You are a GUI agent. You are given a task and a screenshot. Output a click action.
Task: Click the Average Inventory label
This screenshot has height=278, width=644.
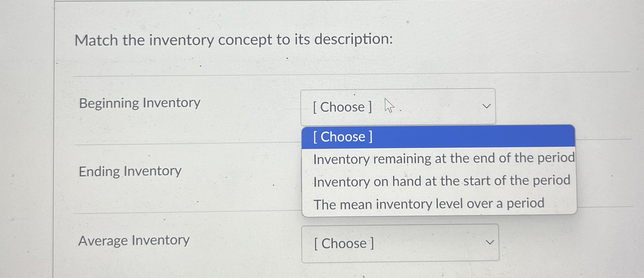tap(134, 240)
